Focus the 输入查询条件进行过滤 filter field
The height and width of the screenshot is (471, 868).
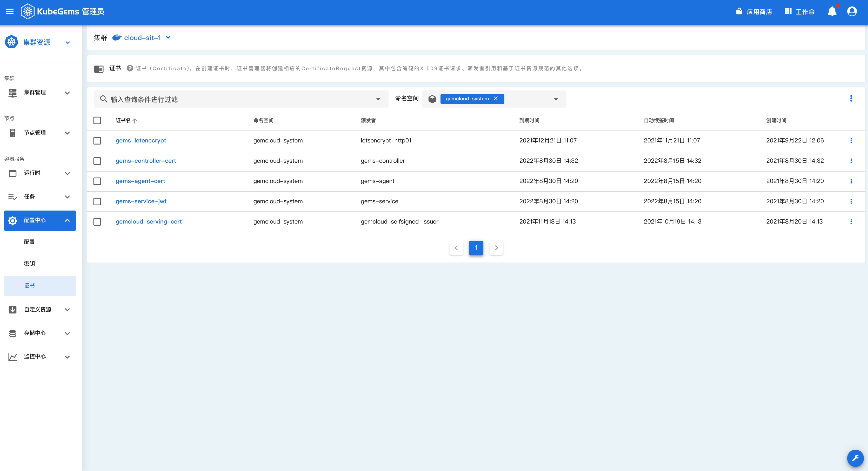point(241,99)
